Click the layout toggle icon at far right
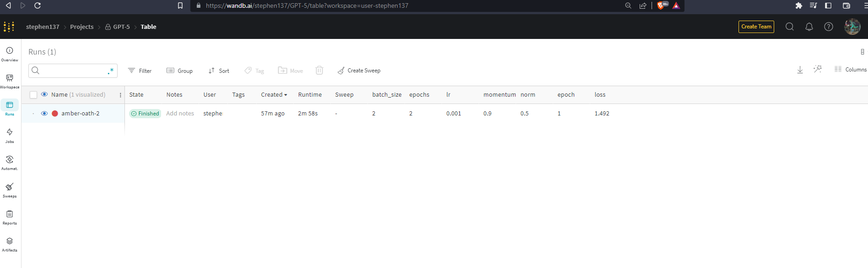 pyautogui.click(x=863, y=52)
